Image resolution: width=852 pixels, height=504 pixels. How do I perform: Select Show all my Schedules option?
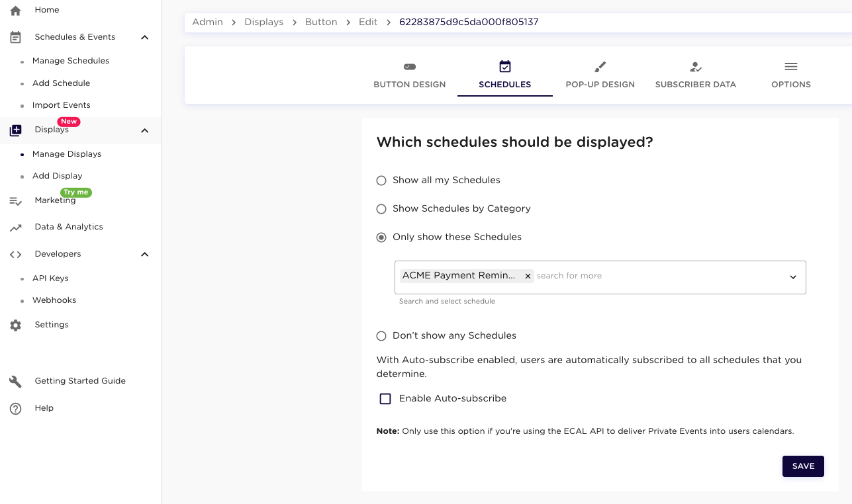coord(381,181)
